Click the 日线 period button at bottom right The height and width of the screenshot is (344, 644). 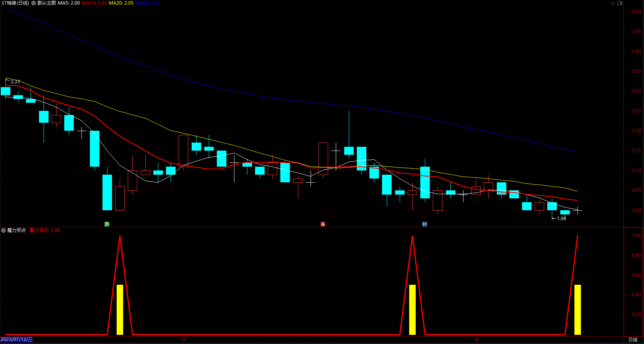[633, 339]
